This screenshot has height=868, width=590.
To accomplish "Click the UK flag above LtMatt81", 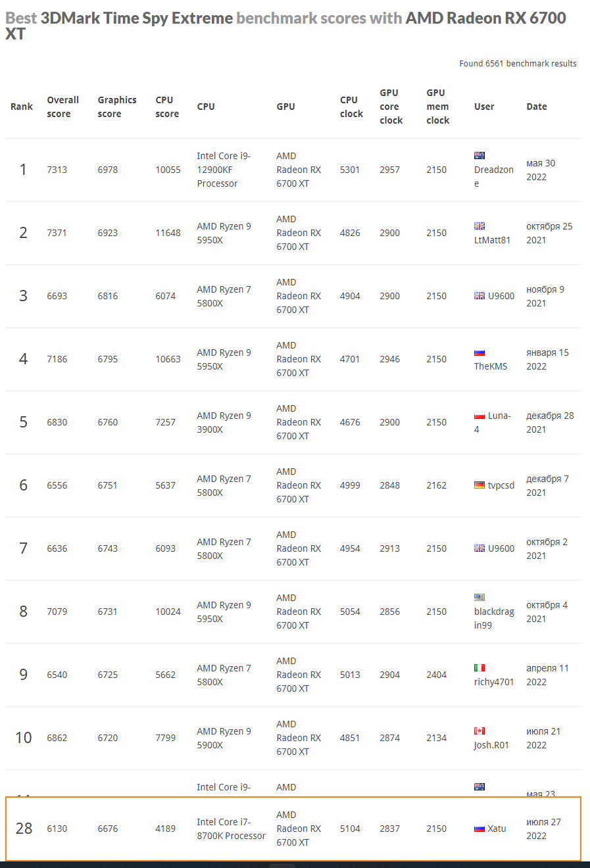I will (479, 226).
